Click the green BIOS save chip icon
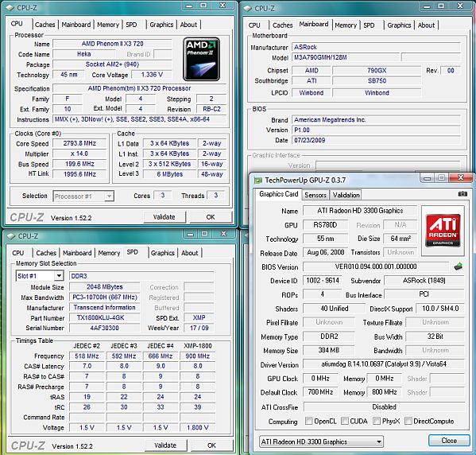This screenshot has height=455, width=476. coord(458,266)
